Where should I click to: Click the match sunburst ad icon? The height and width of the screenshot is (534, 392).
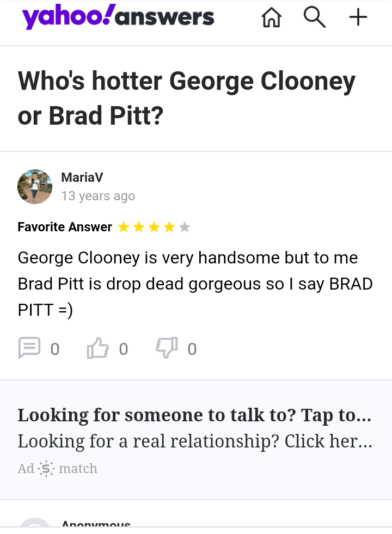(x=46, y=468)
